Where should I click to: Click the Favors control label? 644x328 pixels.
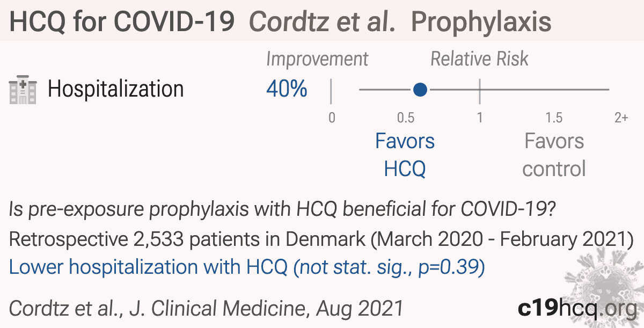[x=554, y=155]
